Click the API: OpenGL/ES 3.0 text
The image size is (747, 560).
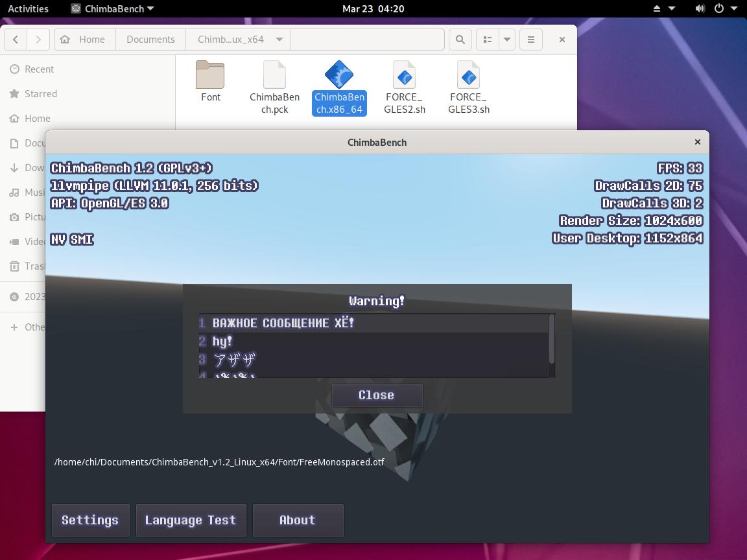(x=110, y=204)
